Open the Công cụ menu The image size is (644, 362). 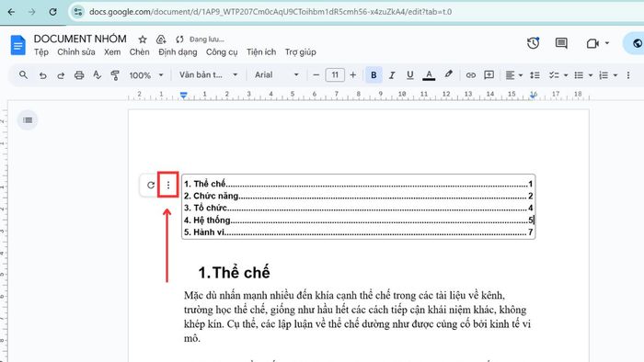pos(222,52)
